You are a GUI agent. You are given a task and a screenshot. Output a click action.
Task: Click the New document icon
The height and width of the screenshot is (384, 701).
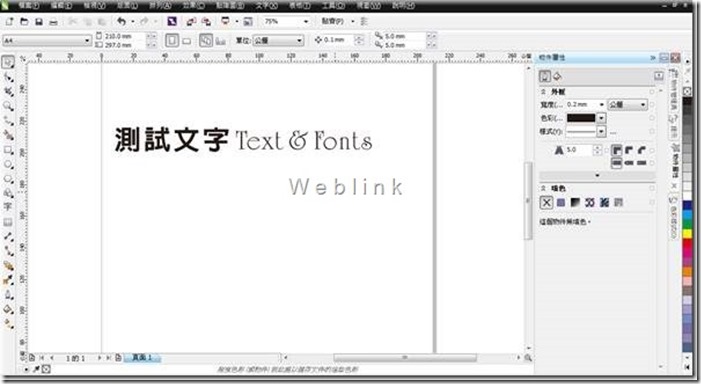click(9, 21)
